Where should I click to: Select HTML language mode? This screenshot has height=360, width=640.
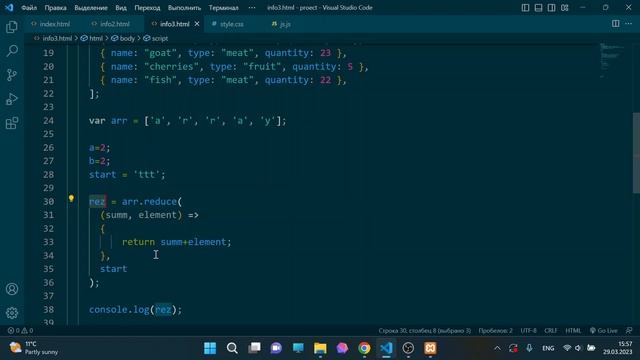tap(573, 331)
